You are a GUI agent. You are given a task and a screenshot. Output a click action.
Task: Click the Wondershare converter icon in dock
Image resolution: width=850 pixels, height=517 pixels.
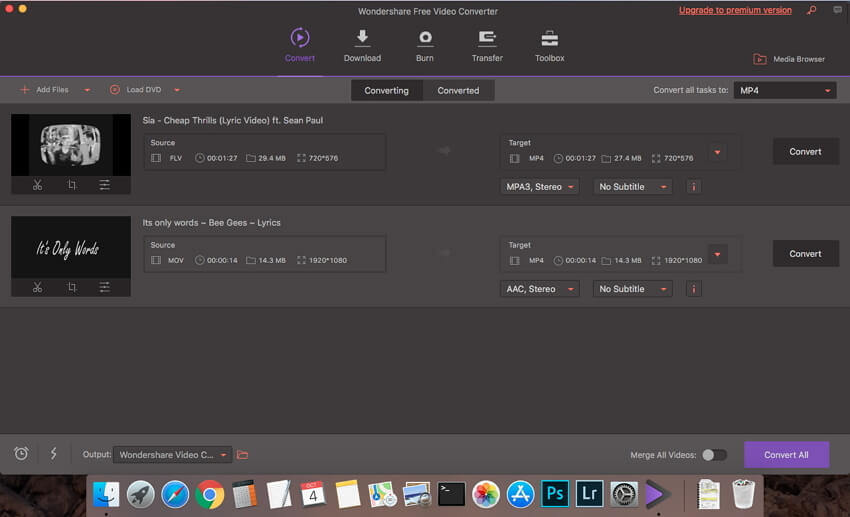pyautogui.click(x=658, y=494)
